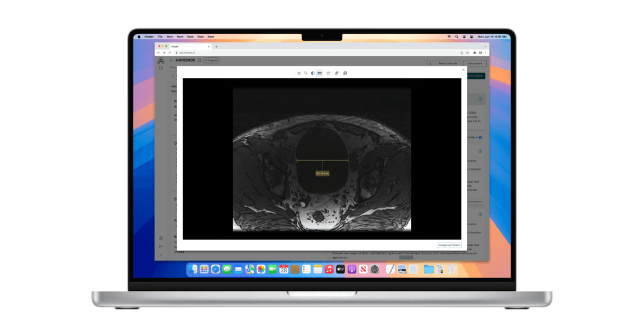Click the image layers icon in viewer toolbar
Viewport: 644px width, 334px height.
pyautogui.click(x=345, y=73)
